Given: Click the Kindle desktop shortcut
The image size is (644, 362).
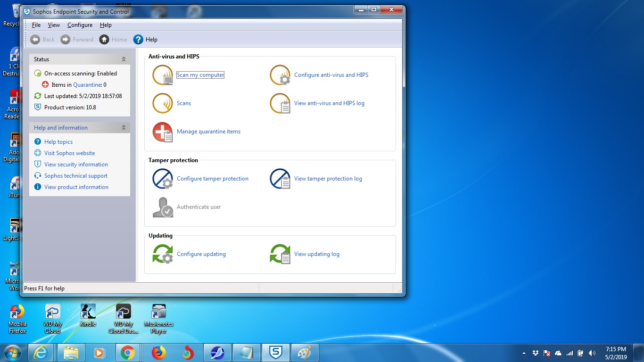Looking at the screenshot, I should pos(88,315).
